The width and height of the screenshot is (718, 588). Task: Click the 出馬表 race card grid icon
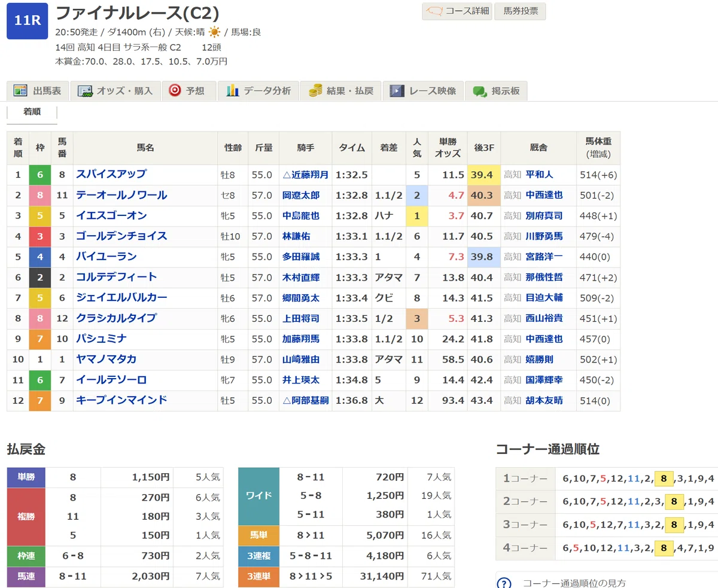20,91
